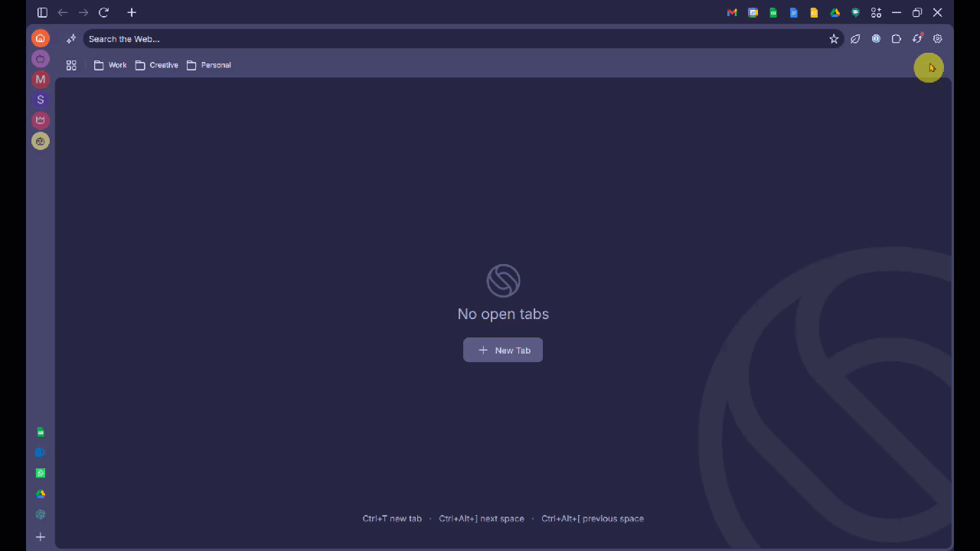Open Google Drive in the left sidebar
Viewport: 980px width, 551px height.
coord(41,494)
